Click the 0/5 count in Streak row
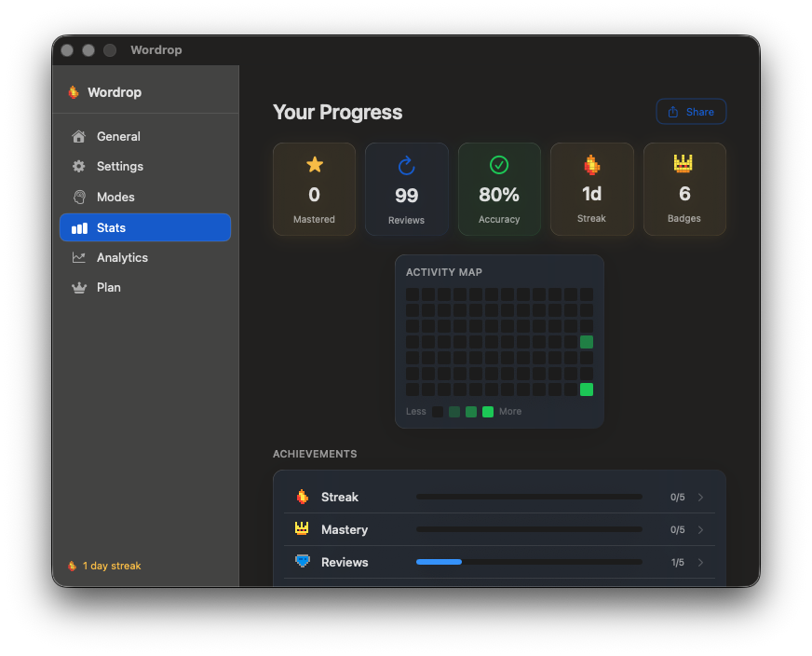The height and width of the screenshot is (656, 812). [x=677, y=497]
